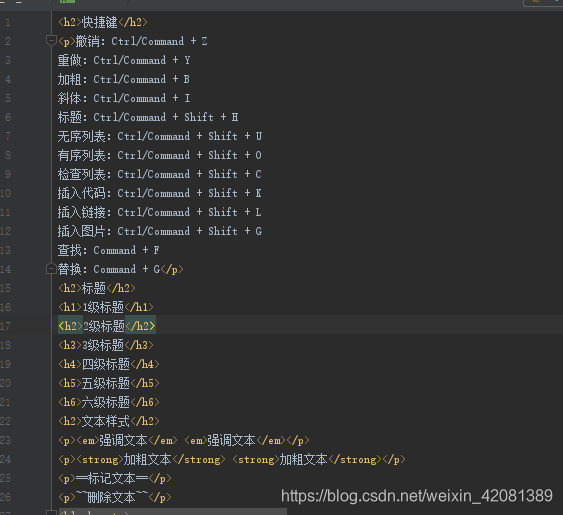Click the line '加粗: Ctrl/Command + B'
Screen dimensions: 563x515
pos(124,79)
